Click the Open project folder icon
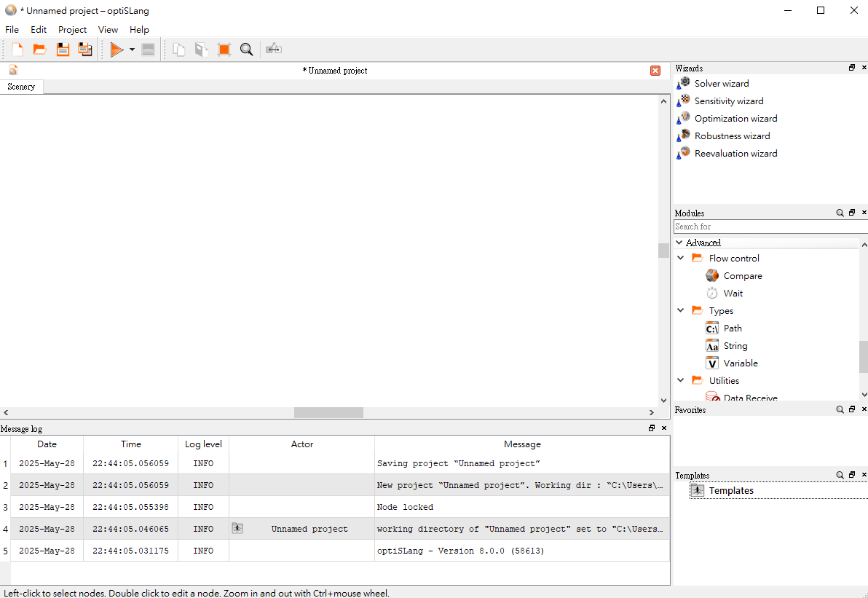The height and width of the screenshot is (598, 868). [40, 50]
